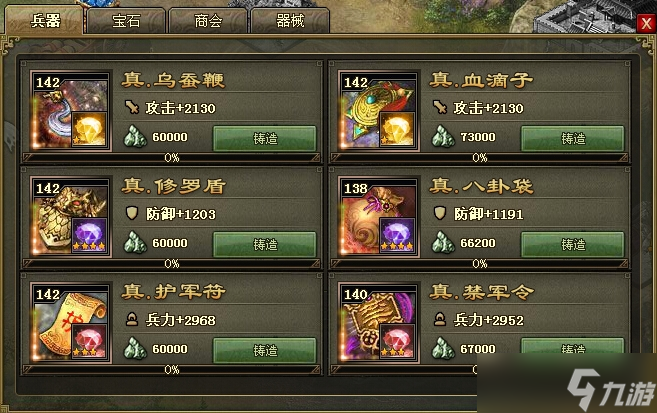Switch to the 宝石 tab

pos(126,21)
